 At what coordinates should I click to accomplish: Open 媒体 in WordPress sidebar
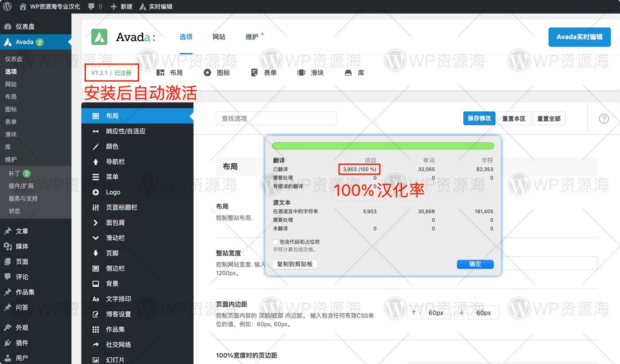click(35, 246)
